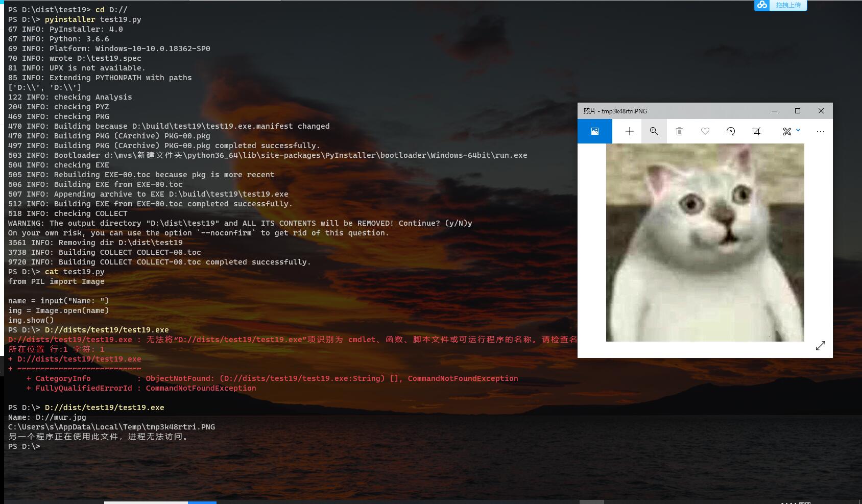The height and width of the screenshot is (504, 862).
Task: Select the Crop tool in Photos
Action: coord(756,131)
